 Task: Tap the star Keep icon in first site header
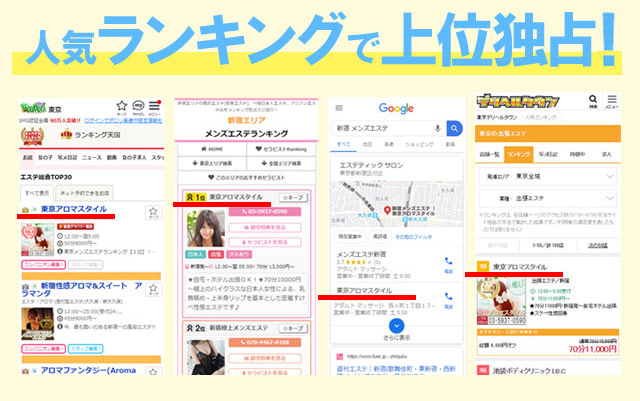point(122,106)
